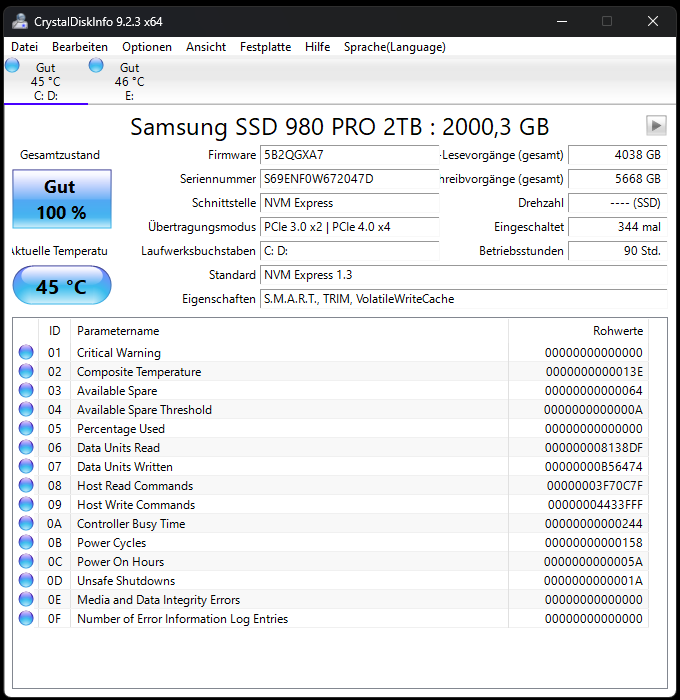Click raw value 000000000005A

[593, 562]
